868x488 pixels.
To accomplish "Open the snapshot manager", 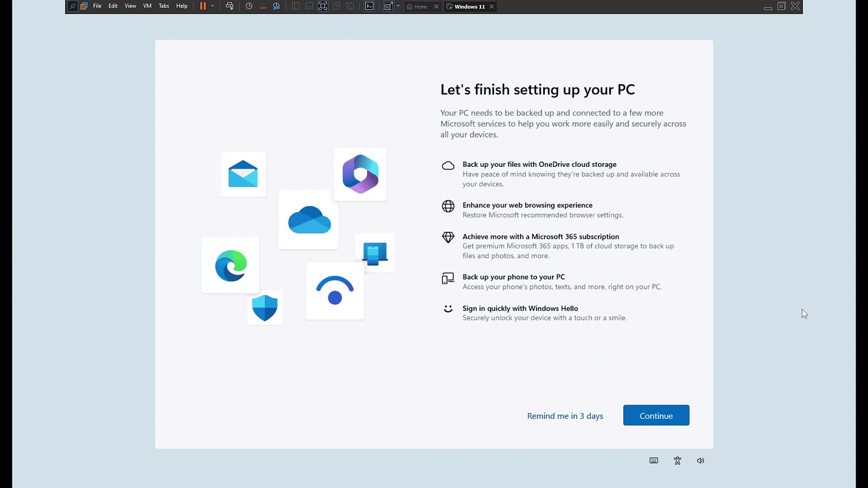I will click(x=276, y=6).
